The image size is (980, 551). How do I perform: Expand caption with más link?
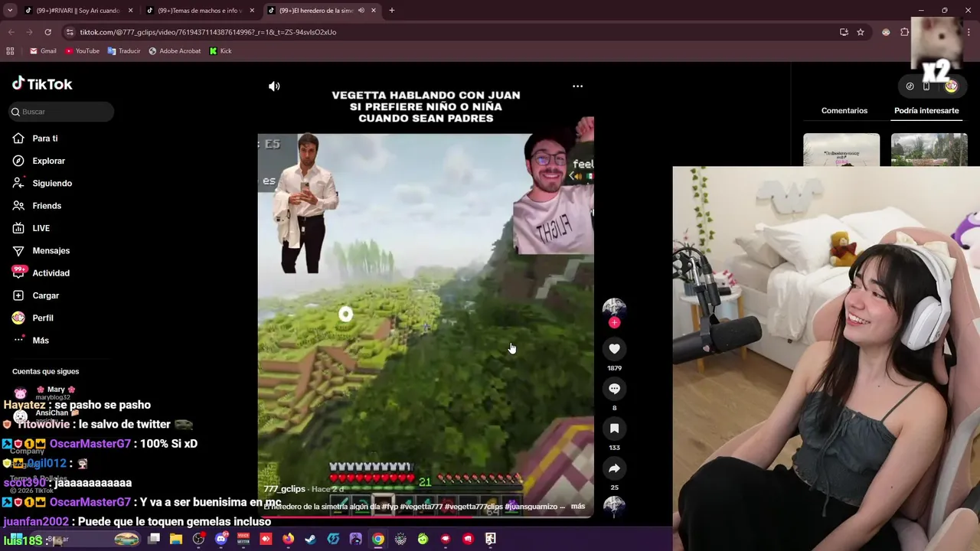point(578,507)
